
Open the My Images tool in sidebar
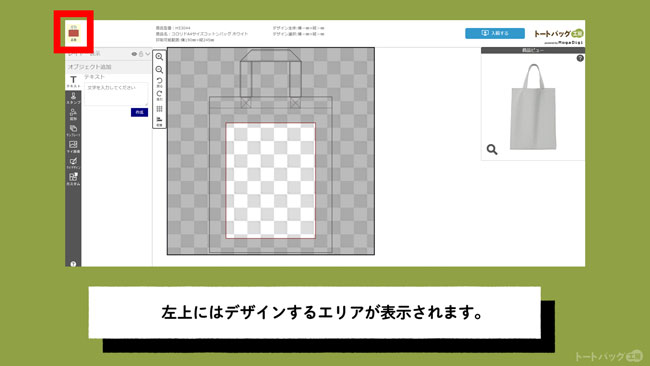[73, 147]
